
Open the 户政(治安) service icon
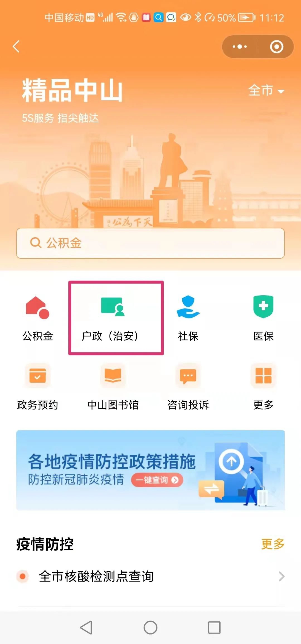pyautogui.click(x=113, y=307)
